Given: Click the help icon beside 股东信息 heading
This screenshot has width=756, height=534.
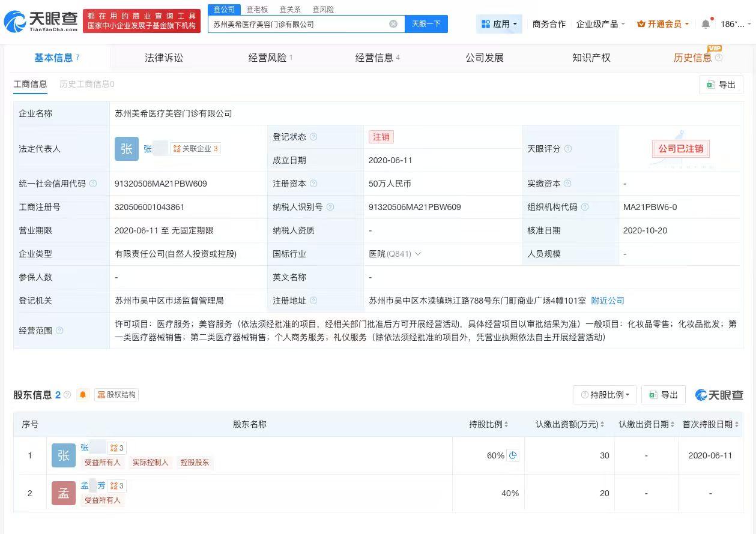Looking at the screenshot, I should point(67,395).
